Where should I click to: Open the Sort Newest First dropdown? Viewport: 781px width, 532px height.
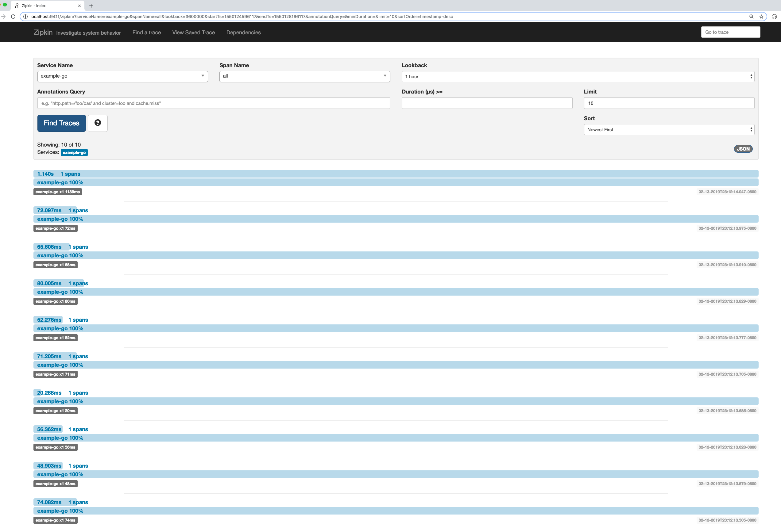click(669, 130)
